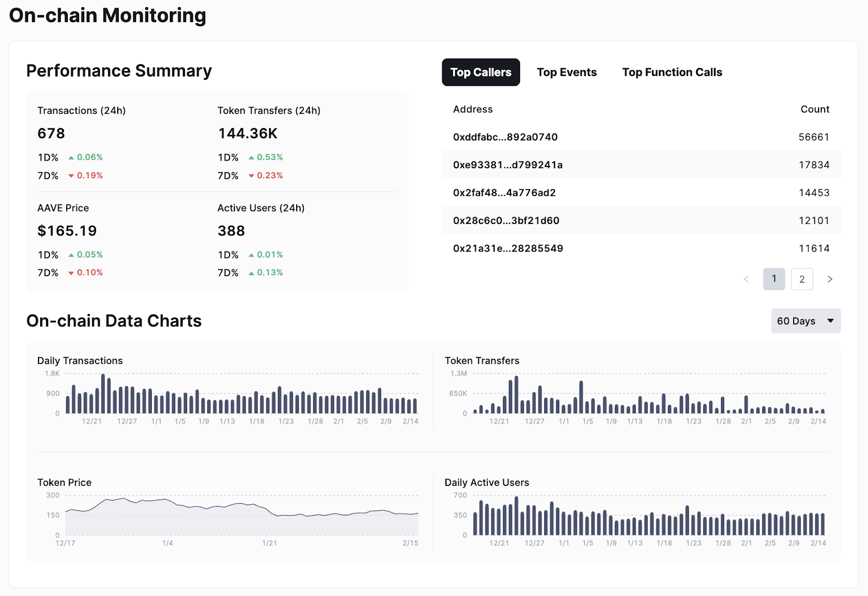The height and width of the screenshot is (596, 868).
Task: Go to previous page with left chevron
Action: coord(746,279)
